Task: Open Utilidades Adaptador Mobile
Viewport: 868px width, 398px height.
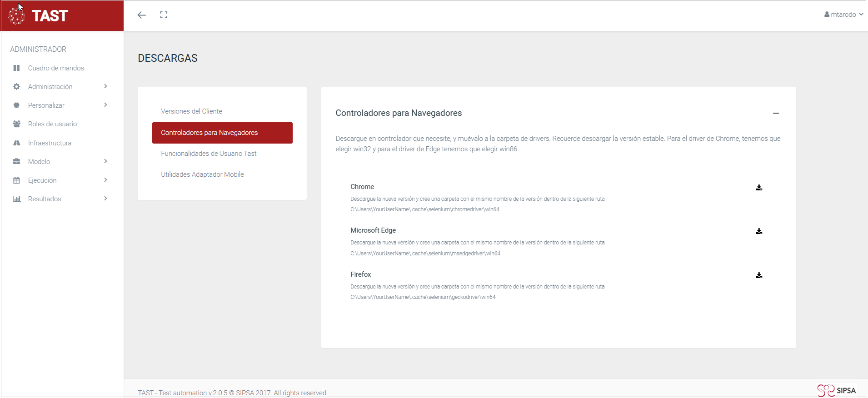Action: coord(202,174)
